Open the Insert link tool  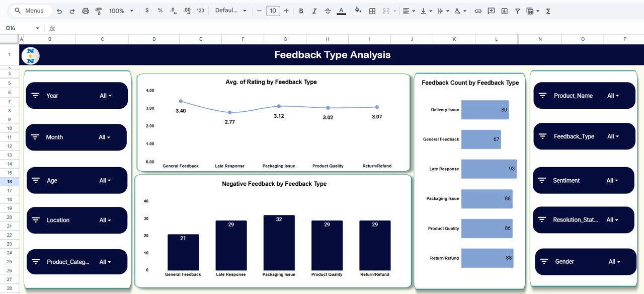tap(477, 11)
